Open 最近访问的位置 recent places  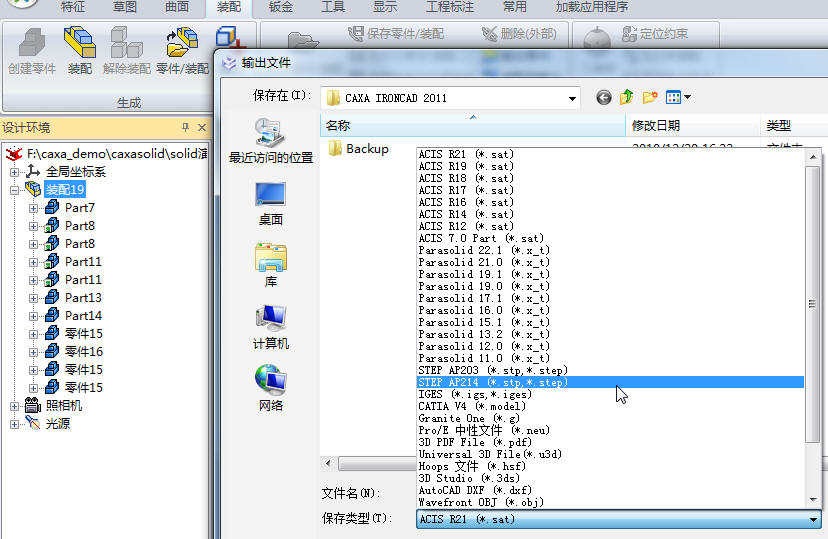[x=270, y=141]
